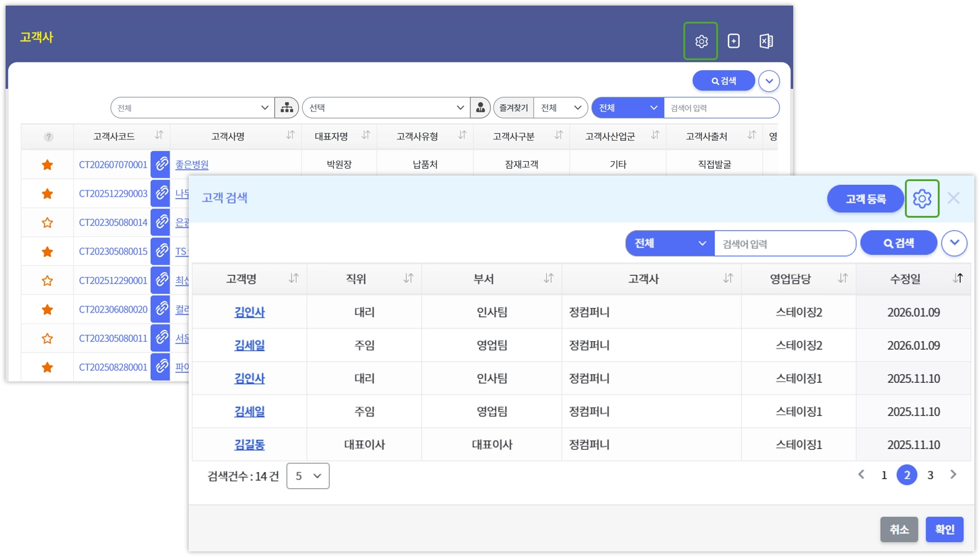980x557 pixels.
Task: Open the person picker icon
Action: pos(480,107)
